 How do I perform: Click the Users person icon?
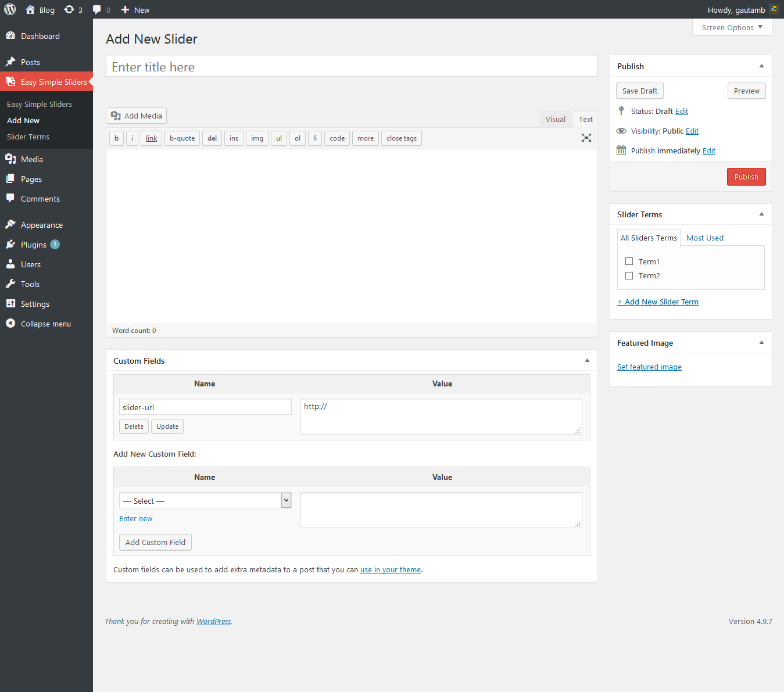point(10,264)
